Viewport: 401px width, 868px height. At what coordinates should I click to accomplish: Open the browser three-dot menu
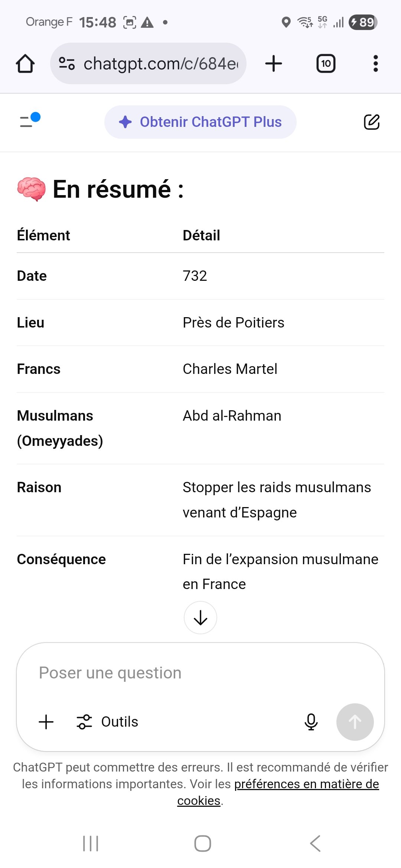[x=375, y=63]
